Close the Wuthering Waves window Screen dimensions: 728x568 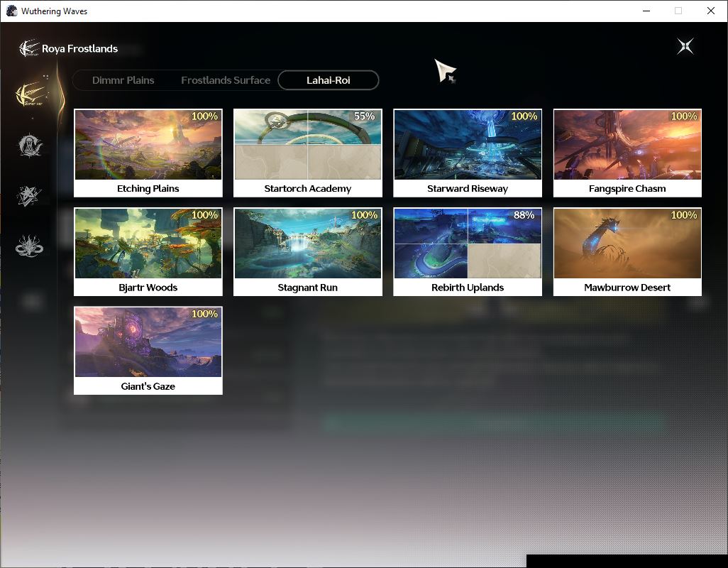pyautogui.click(x=711, y=11)
